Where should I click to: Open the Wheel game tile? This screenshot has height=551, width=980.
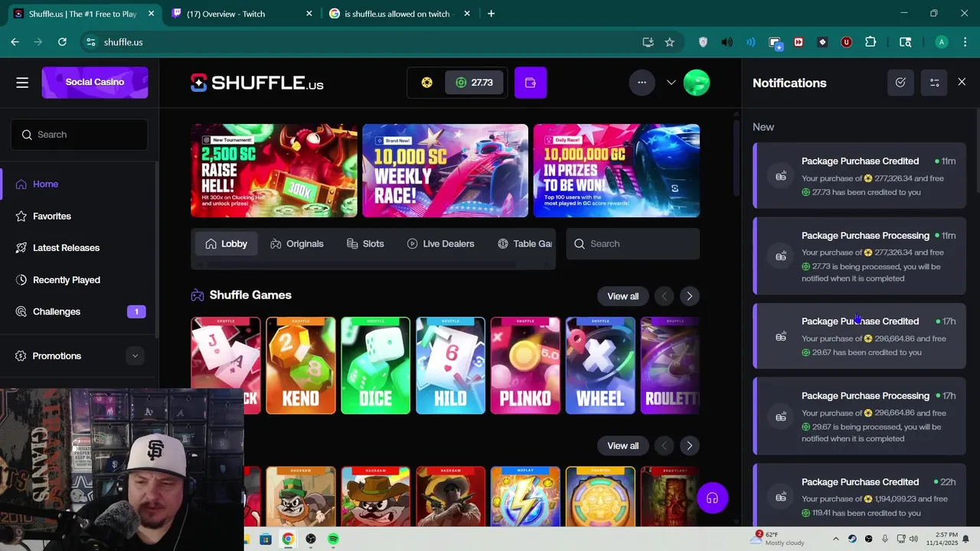(x=600, y=366)
